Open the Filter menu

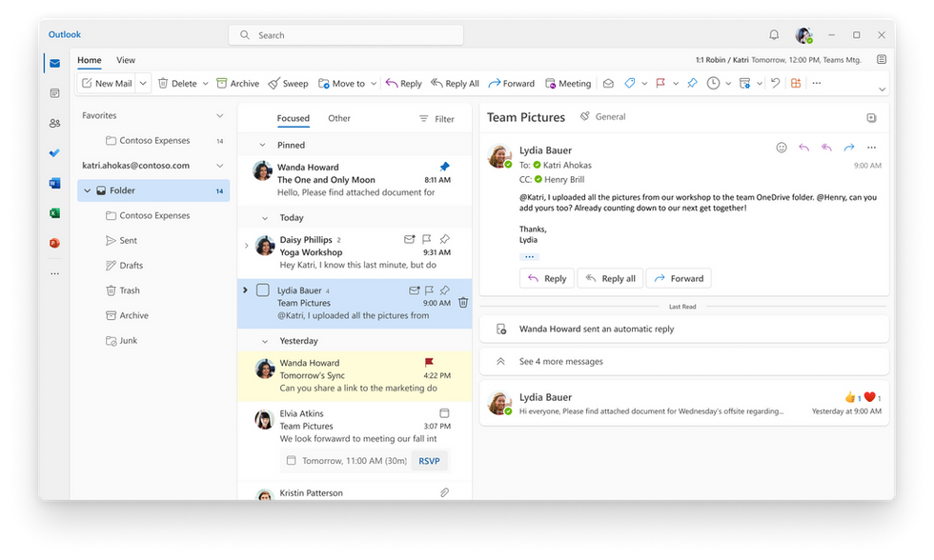point(437,119)
